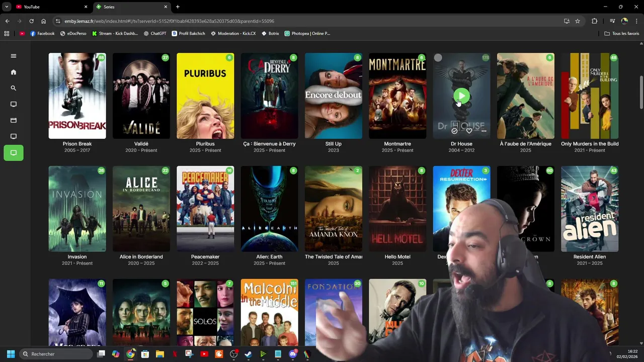644x362 pixels.
Task: Click the page vertical scrollbar thumb
Action: tap(641, 93)
